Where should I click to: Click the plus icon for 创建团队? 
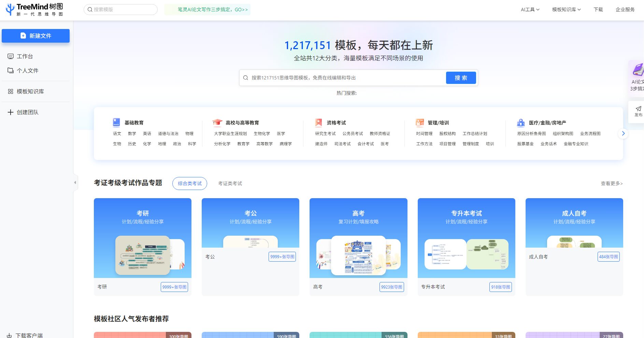coord(11,112)
